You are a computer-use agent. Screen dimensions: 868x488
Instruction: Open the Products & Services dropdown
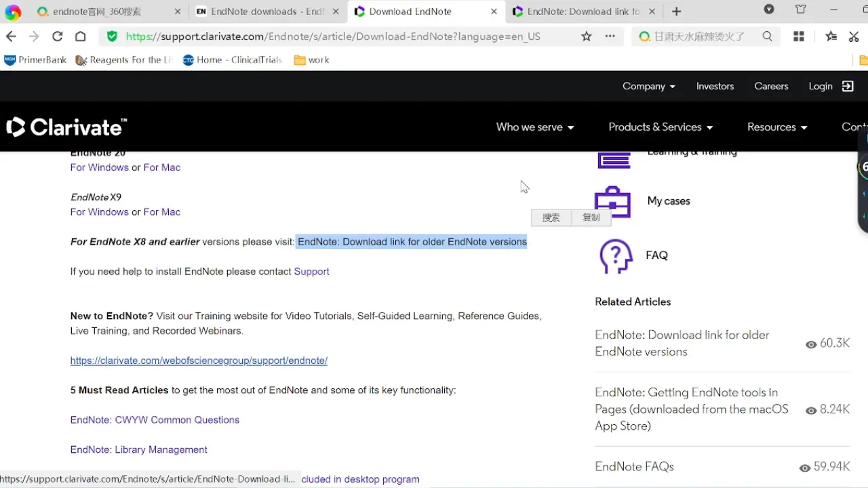pyautogui.click(x=660, y=127)
